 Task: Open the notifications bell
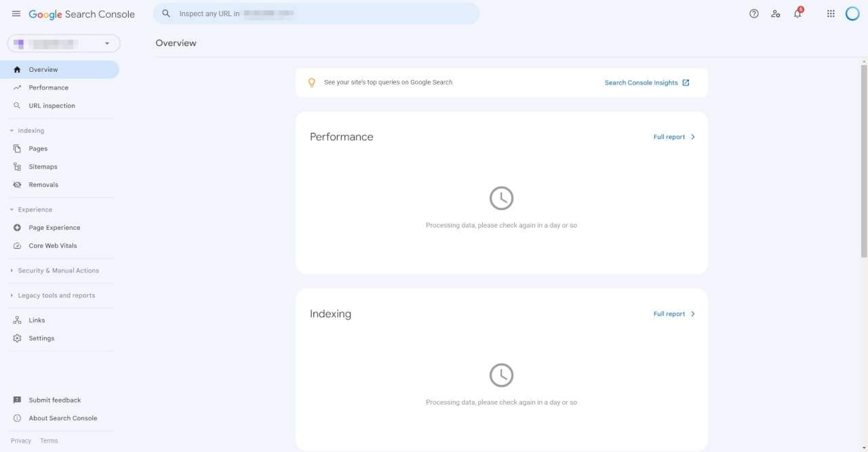click(x=798, y=14)
